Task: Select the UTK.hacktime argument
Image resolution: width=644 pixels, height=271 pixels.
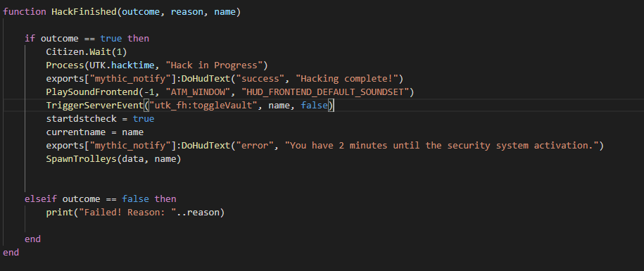Action: point(130,65)
